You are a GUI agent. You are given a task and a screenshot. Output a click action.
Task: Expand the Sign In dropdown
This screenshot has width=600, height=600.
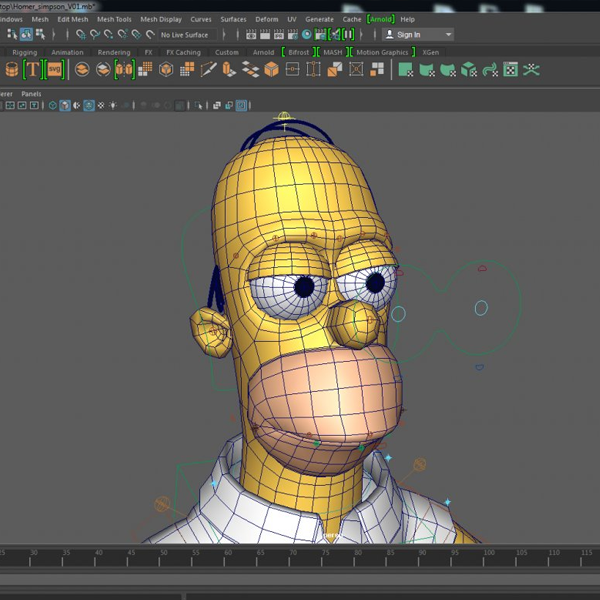click(448, 34)
